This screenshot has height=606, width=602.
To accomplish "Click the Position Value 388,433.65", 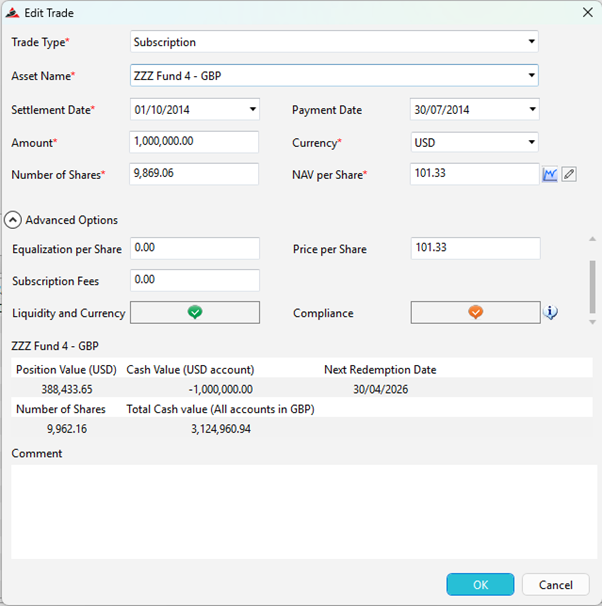I will [67, 389].
